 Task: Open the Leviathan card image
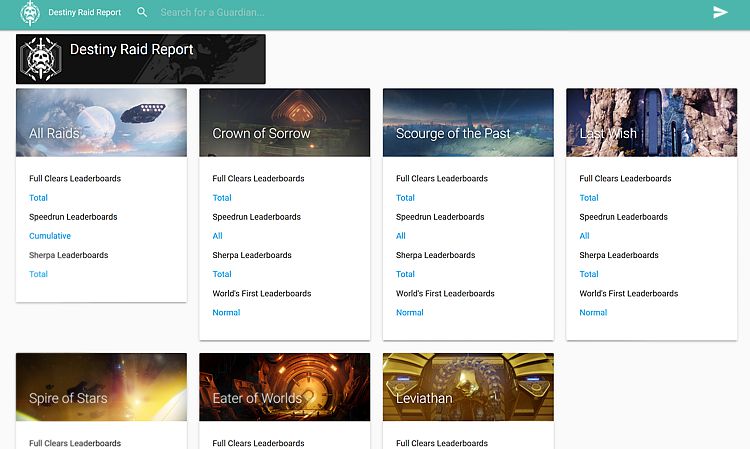point(468,387)
